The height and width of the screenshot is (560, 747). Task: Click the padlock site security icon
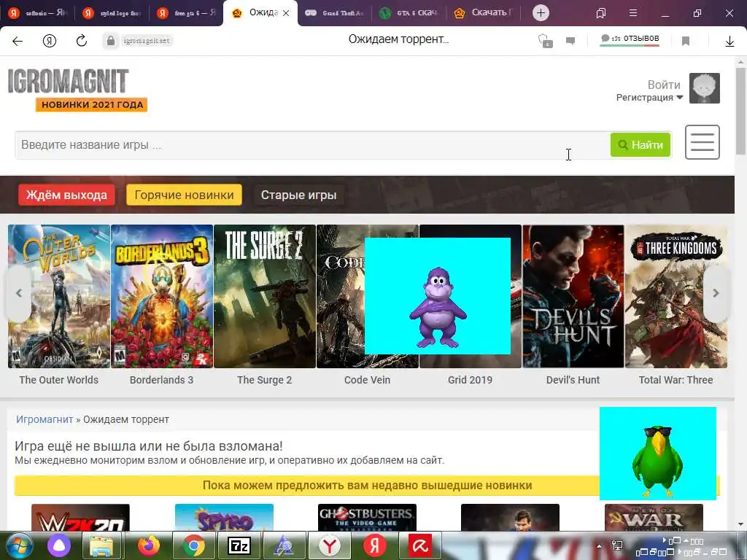point(111,41)
